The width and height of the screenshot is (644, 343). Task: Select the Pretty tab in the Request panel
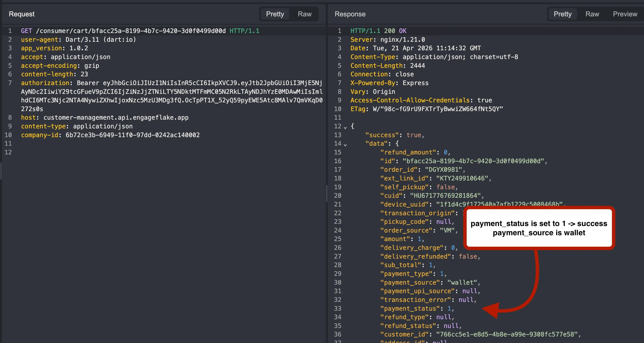point(275,14)
